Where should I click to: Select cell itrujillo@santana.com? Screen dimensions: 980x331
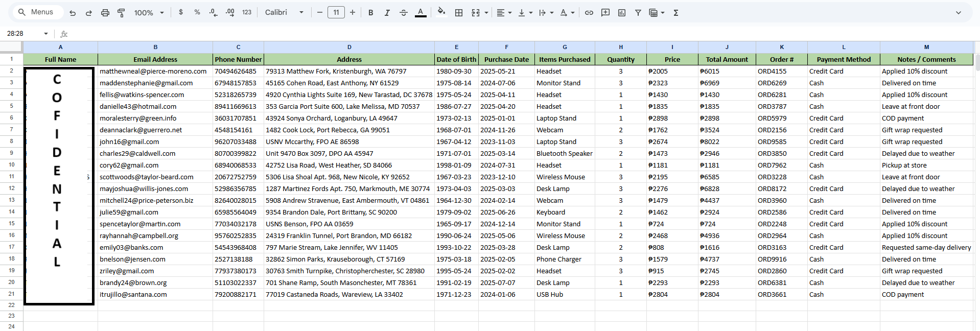click(155, 295)
